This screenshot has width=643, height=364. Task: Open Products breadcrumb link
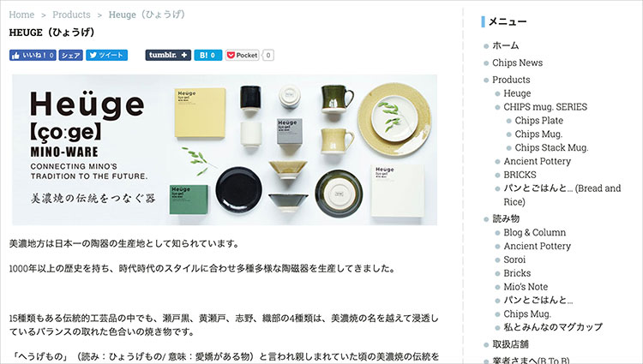click(71, 15)
